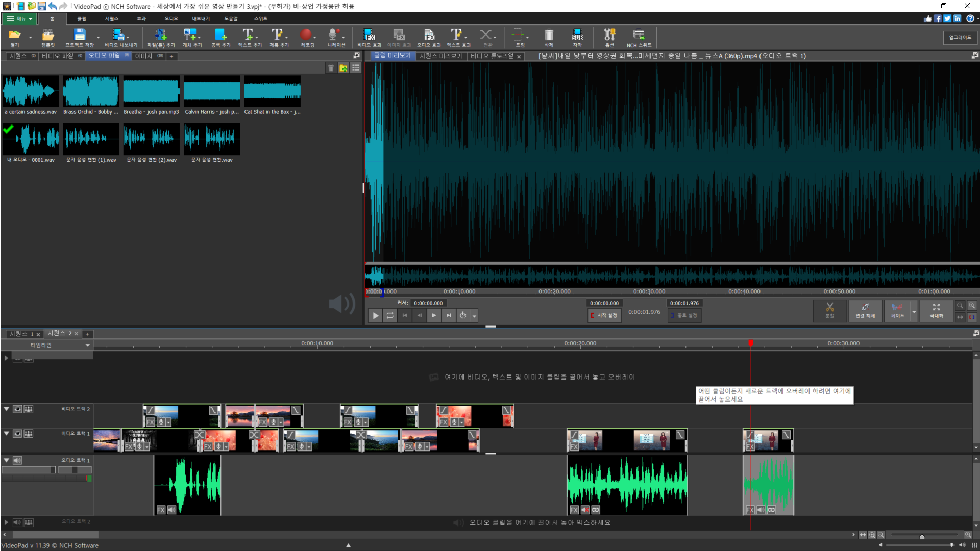Open the 내보내기 ribbon tab
This screenshot has height=551, width=980.
201,19
